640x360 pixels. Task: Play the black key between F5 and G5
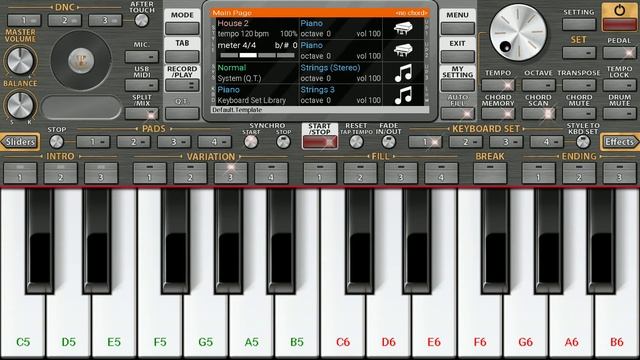(176, 241)
